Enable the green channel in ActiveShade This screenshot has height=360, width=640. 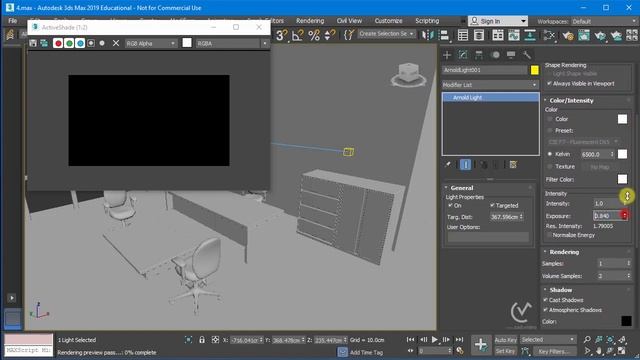[x=69, y=43]
